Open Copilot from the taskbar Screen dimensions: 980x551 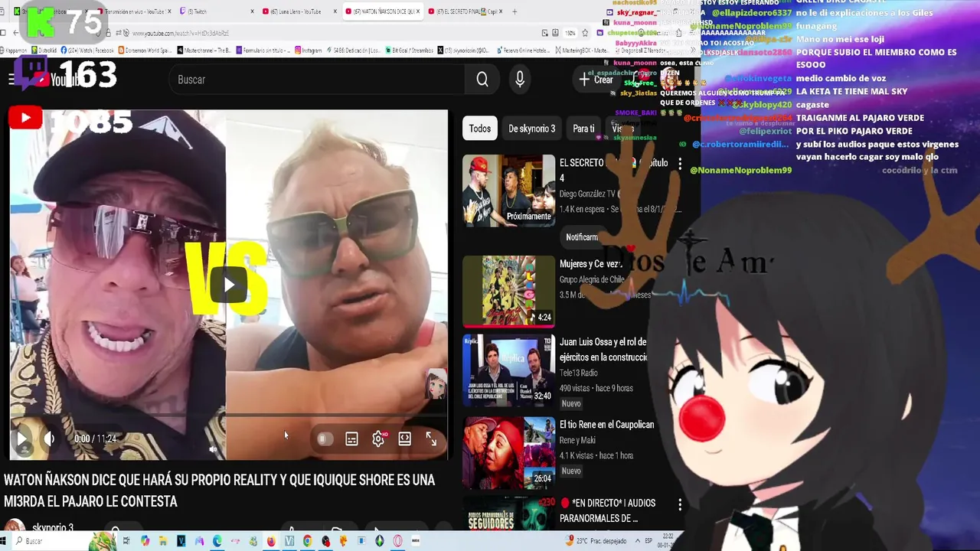tap(145, 541)
